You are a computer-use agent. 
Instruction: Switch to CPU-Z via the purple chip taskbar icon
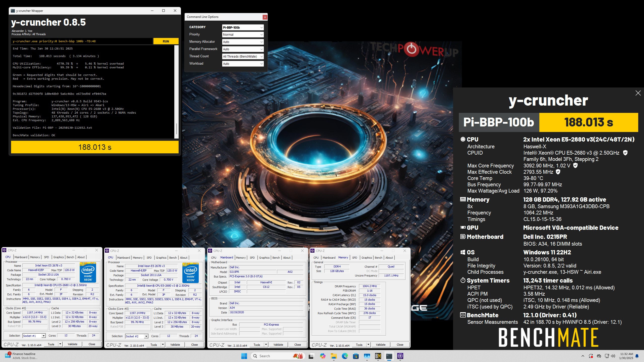(x=400, y=356)
